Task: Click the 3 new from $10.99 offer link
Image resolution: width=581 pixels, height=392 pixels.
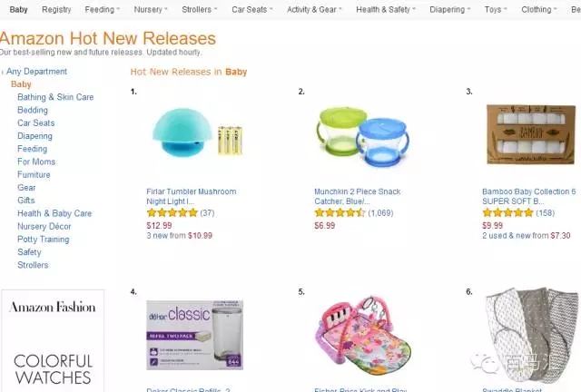Action: point(179,235)
